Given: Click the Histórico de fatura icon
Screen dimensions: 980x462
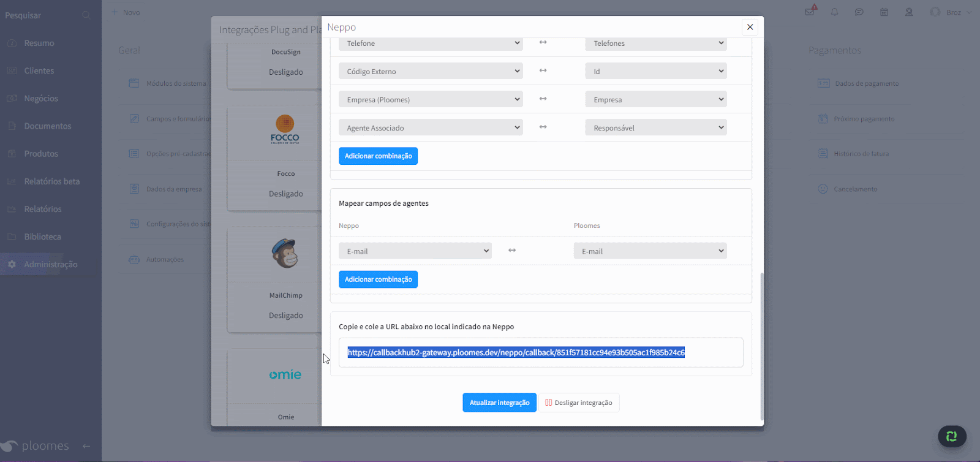Looking at the screenshot, I should pyautogui.click(x=823, y=154).
